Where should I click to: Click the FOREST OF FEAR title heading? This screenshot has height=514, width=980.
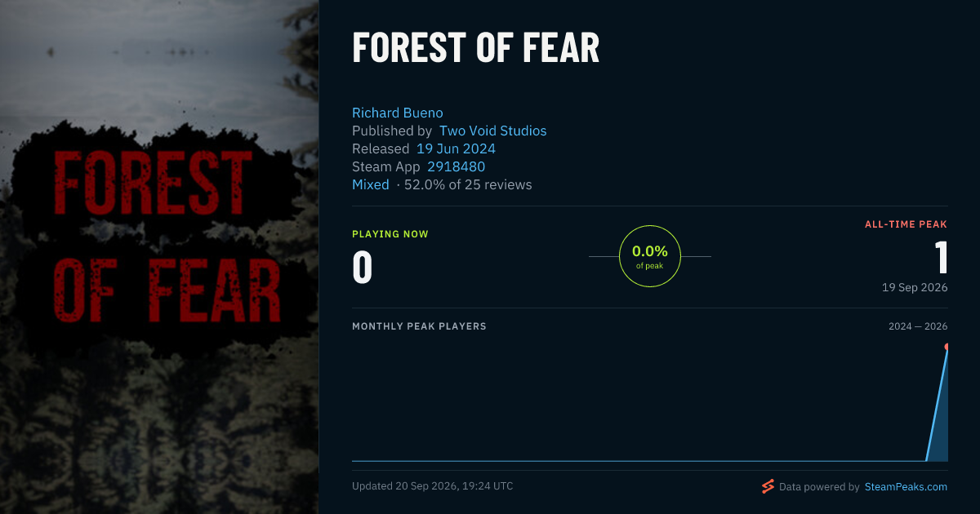click(x=475, y=48)
